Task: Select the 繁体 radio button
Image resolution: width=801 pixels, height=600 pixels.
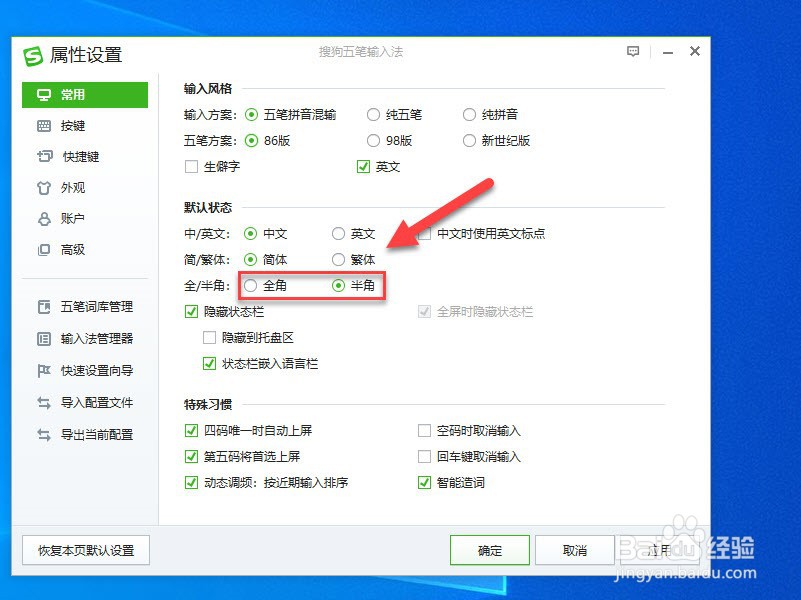Action: click(x=338, y=259)
